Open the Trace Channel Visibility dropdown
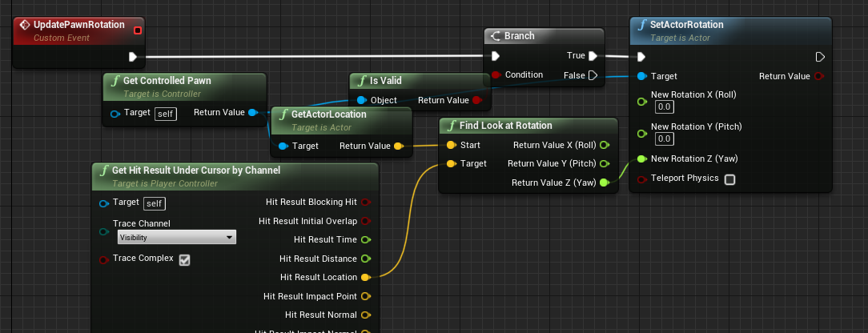Image resolution: width=868 pixels, height=333 pixels. [177, 237]
